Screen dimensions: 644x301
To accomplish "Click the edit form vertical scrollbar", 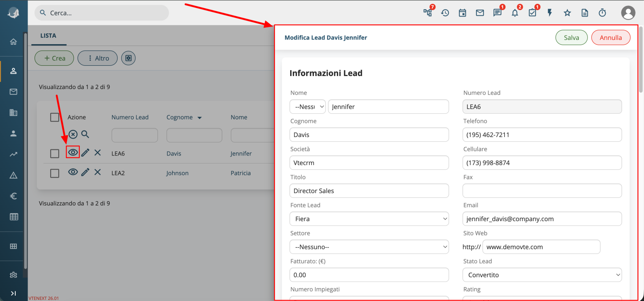I will 641,60.
